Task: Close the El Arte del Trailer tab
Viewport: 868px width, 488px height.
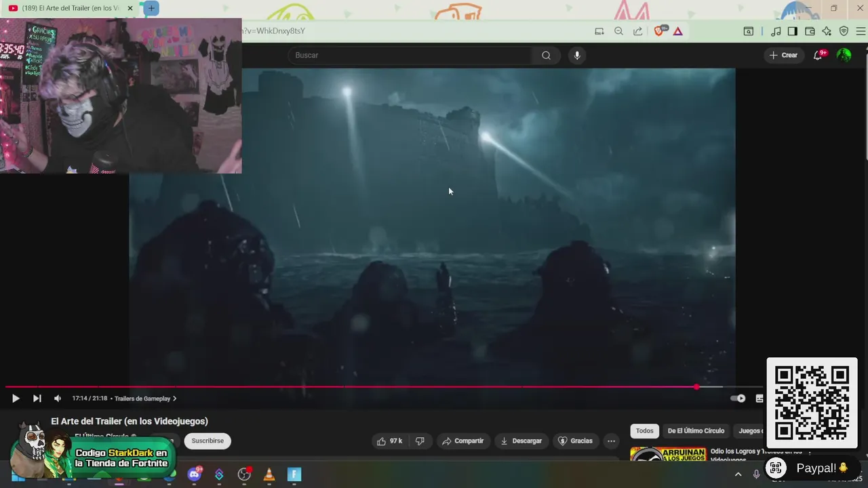Action: point(130,8)
